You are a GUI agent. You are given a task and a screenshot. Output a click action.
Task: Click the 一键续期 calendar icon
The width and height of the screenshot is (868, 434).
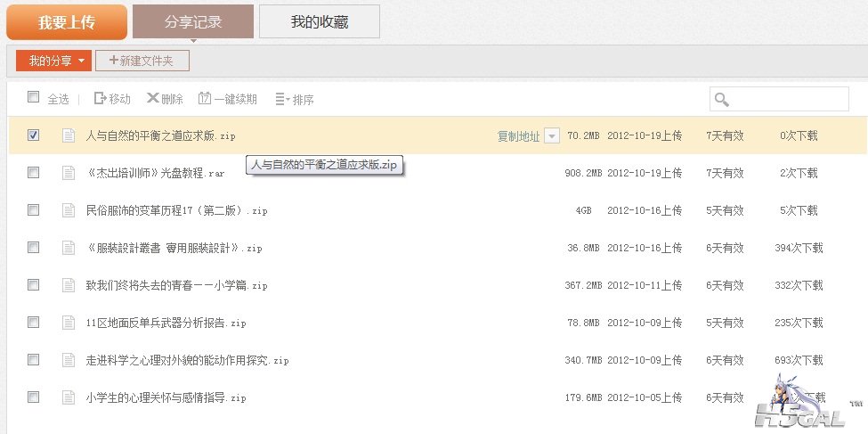click(205, 99)
